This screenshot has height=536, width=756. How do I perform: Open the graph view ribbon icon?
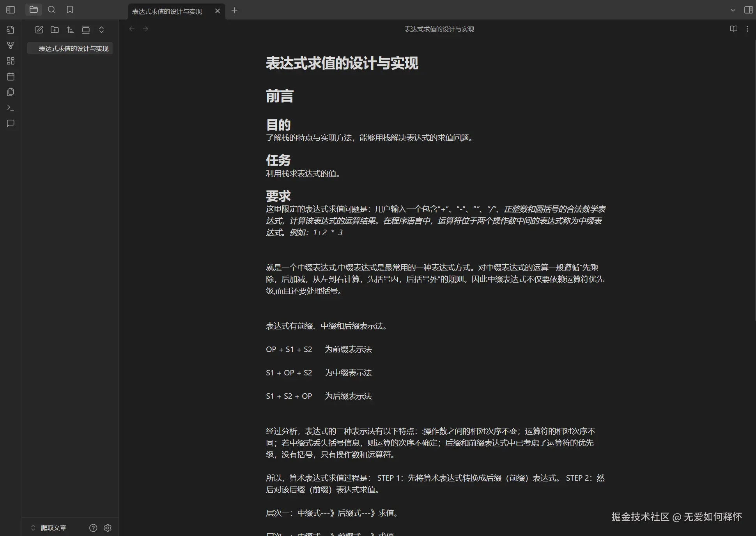tap(11, 45)
